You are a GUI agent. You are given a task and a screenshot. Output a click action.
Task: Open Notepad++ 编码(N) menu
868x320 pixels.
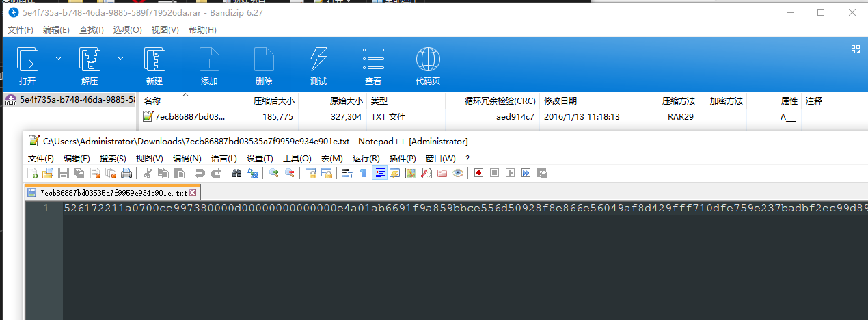point(187,158)
